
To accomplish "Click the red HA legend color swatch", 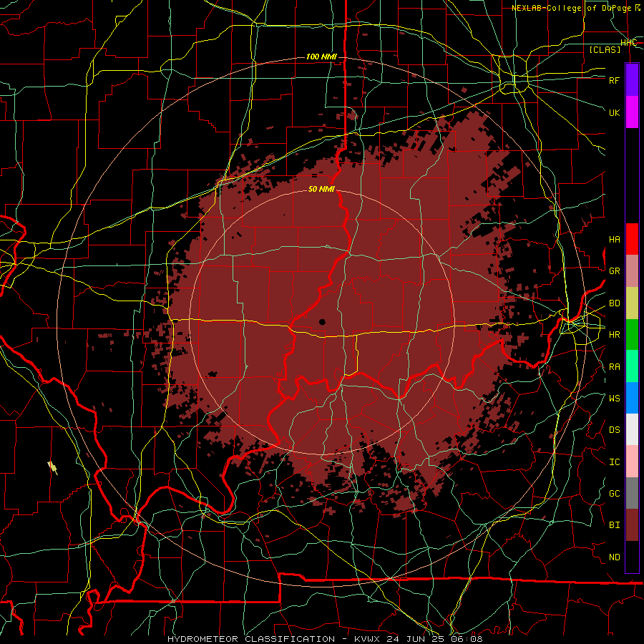I will (632, 239).
